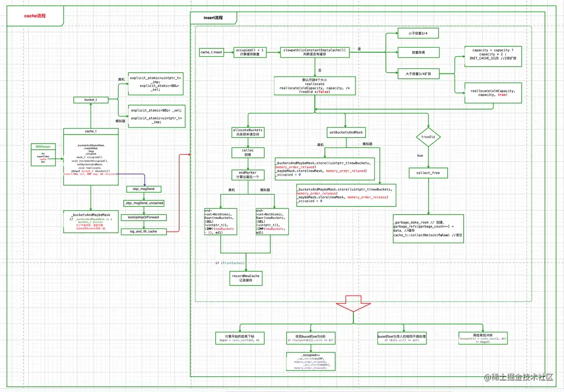Select the setBucketsAndMask node
This screenshot has width=564, height=392.
click(346, 132)
